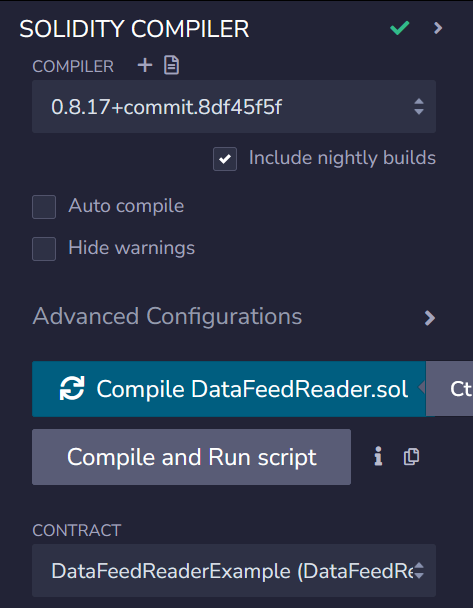The image size is (473, 608).
Task: Open the script info icon
Action: 378,456
